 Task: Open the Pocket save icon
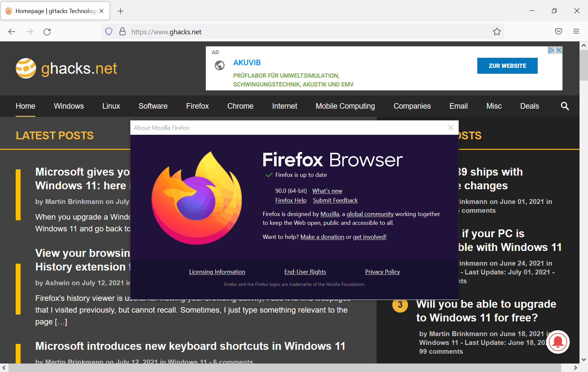tap(559, 32)
